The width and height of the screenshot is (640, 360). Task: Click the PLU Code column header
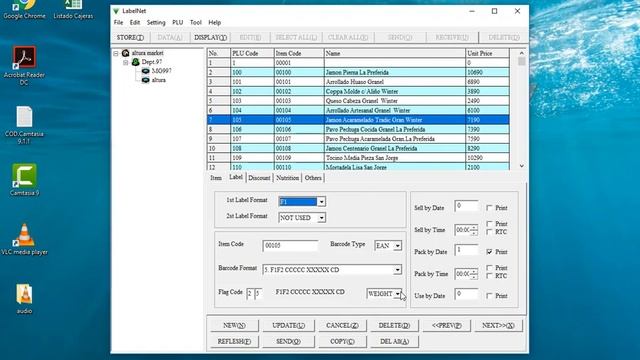tap(252, 53)
